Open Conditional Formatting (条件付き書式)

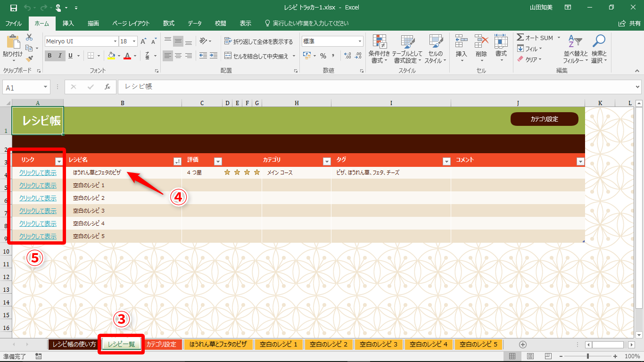tap(380, 49)
